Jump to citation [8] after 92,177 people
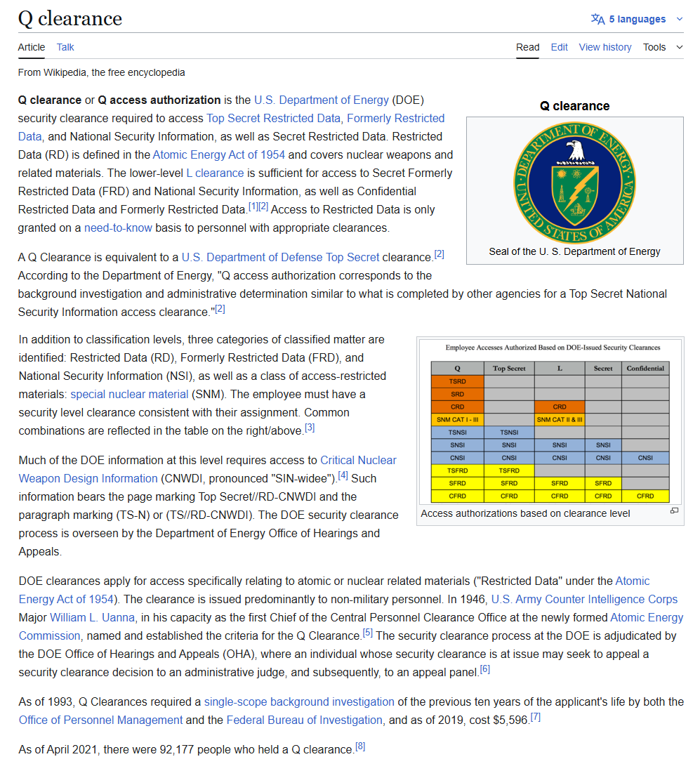This screenshot has height=771, width=700. point(360,746)
